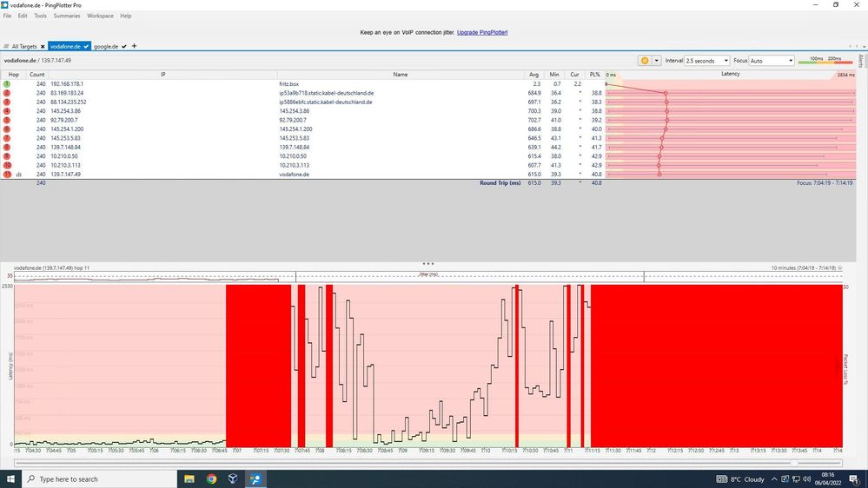Viewport: 868px width, 488px height.
Task: Select the vodafone.de name in hop 11 row
Action: click(x=294, y=175)
